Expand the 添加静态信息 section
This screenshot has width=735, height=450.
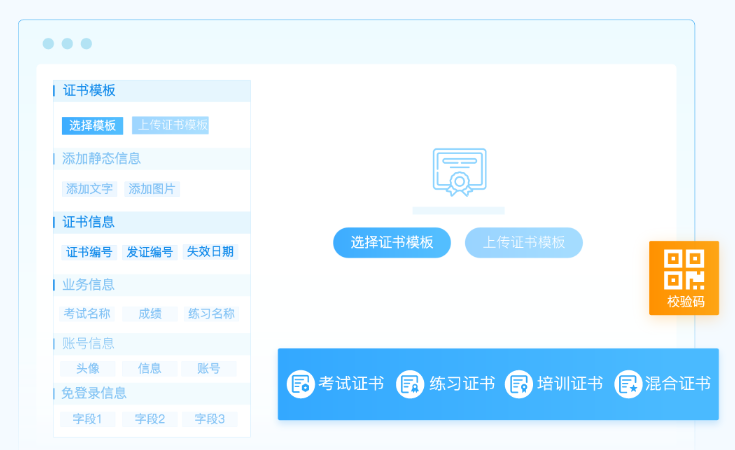pyautogui.click(x=101, y=159)
